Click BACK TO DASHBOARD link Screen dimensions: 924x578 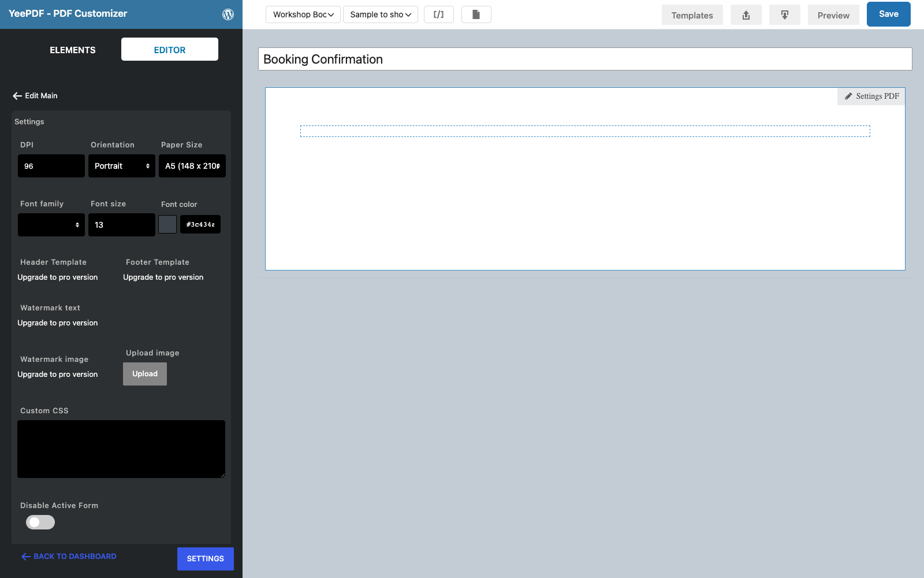[69, 557]
